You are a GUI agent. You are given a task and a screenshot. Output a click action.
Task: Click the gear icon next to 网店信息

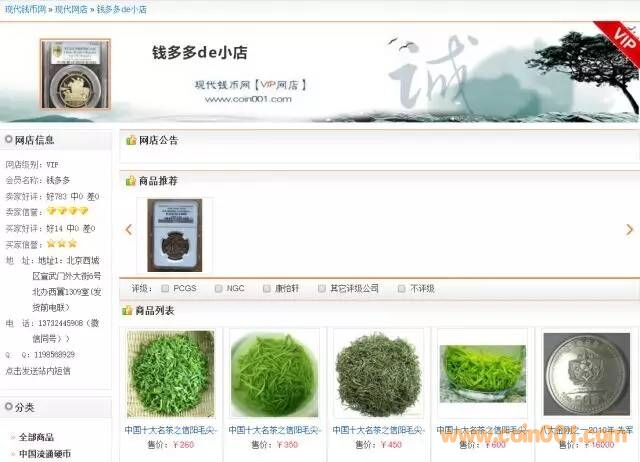click(x=9, y=140)
